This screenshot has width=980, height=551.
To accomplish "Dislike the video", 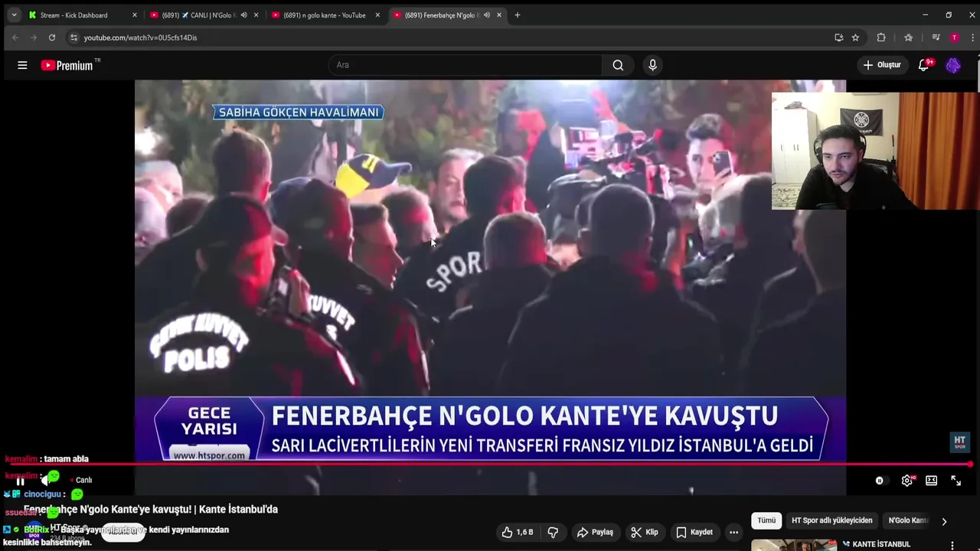I will point(553,532).
